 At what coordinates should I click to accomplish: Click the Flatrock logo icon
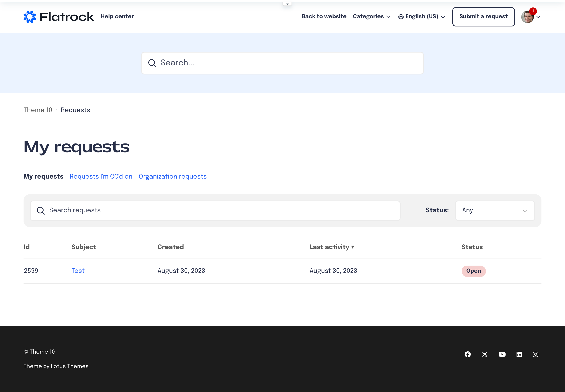[x=30, y=17]
